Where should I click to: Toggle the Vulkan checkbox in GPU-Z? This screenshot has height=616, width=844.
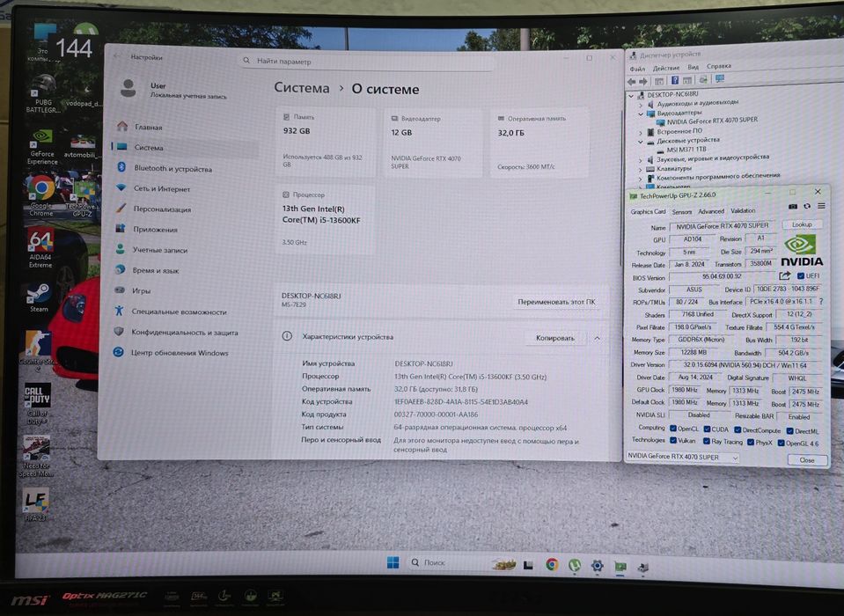pyautogui.click(x=673, y=440)
